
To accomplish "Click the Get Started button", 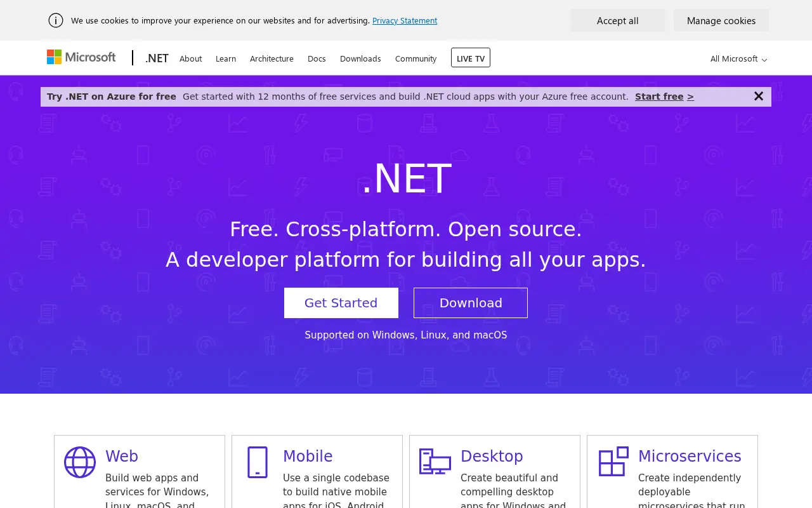I will (x=341, y=303).
